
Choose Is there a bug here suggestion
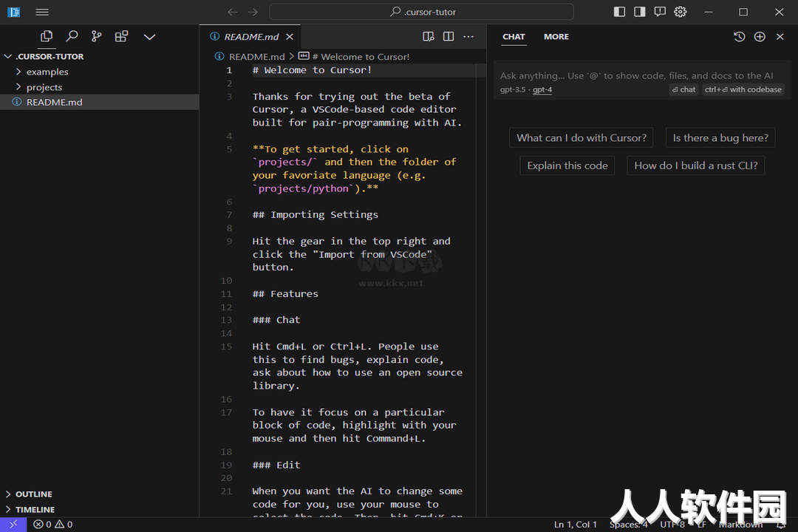click(720, 138)
